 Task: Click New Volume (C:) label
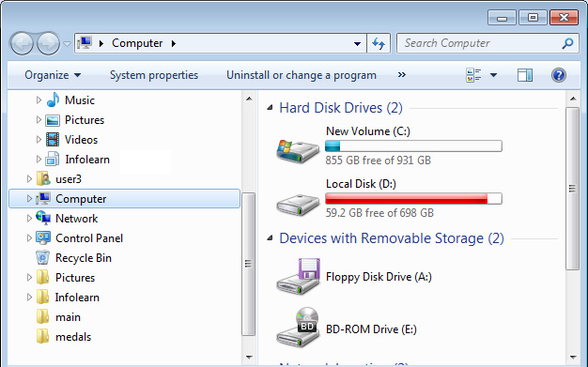click(x=368, y=131)
